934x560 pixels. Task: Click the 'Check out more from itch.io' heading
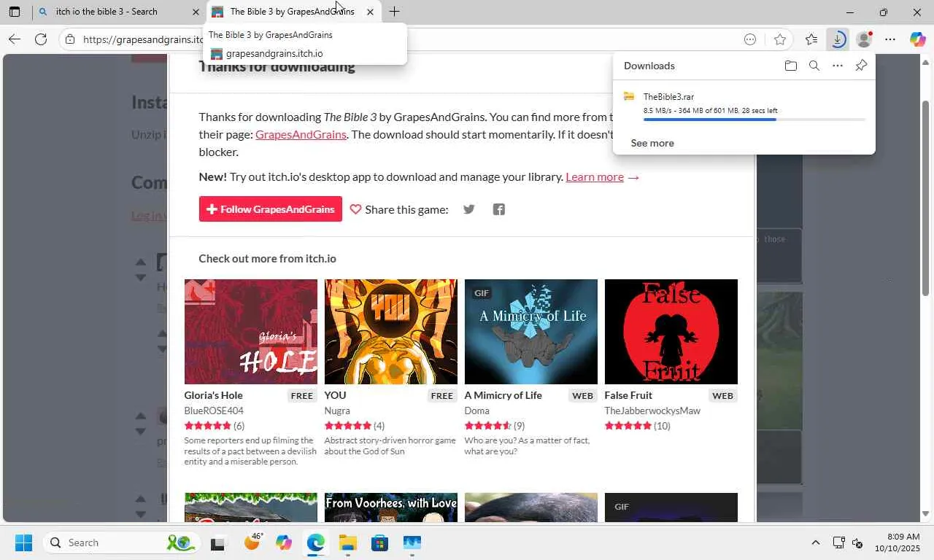coord(267,258)
